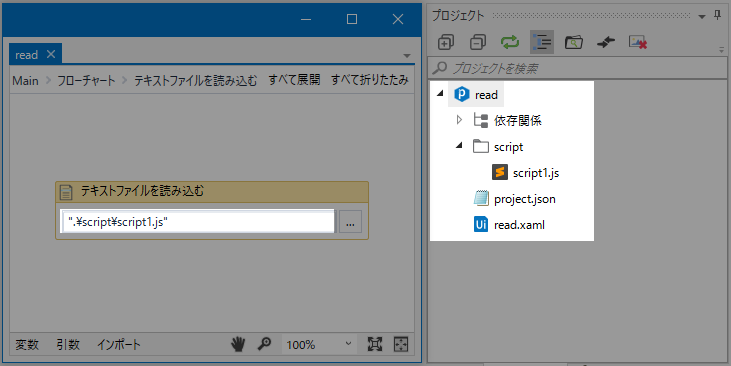Select project.json file
This screenshot has width=731, height=366.
coord(524,199)
